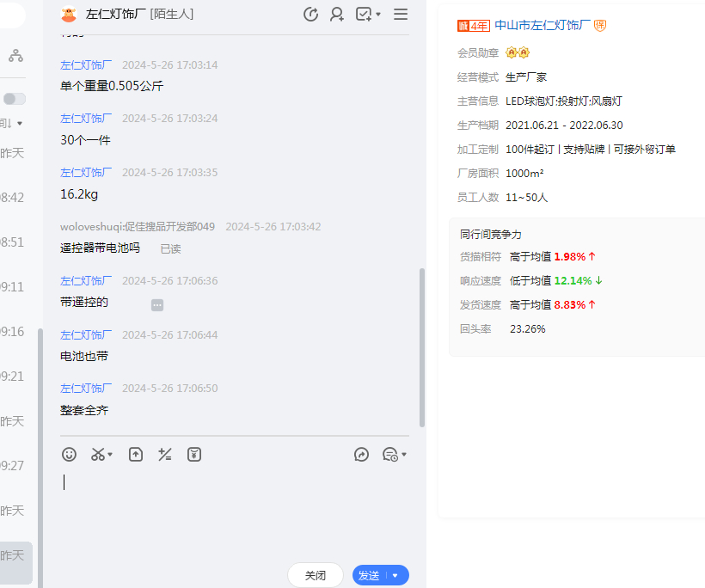Image resolution: width=705 pixels, height=588 pixels.
Task: Toggle the switch in the left sidebar
Action: pos(15,99)
